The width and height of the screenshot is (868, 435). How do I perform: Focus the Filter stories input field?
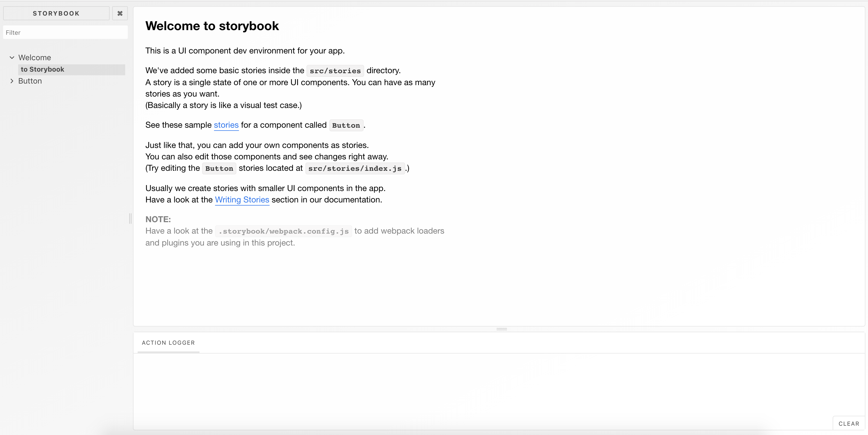(65, 33)
